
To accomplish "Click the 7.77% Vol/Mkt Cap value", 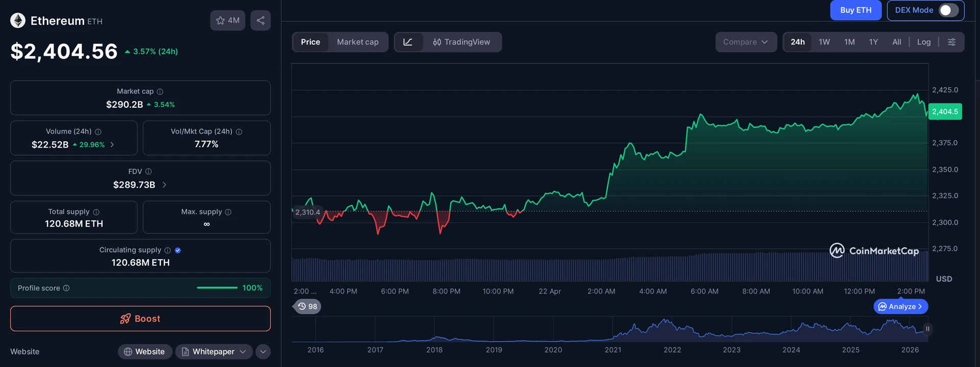I will coord(206,144).
